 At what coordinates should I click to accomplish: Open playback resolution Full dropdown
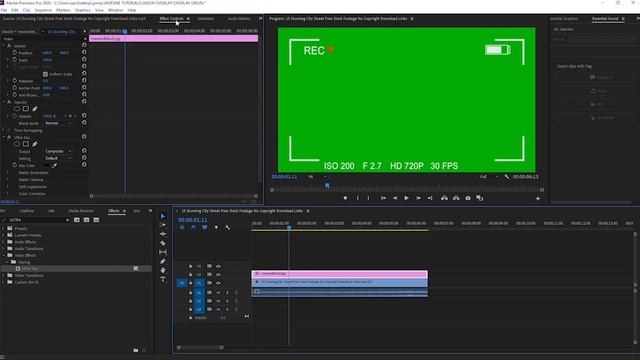489,177
